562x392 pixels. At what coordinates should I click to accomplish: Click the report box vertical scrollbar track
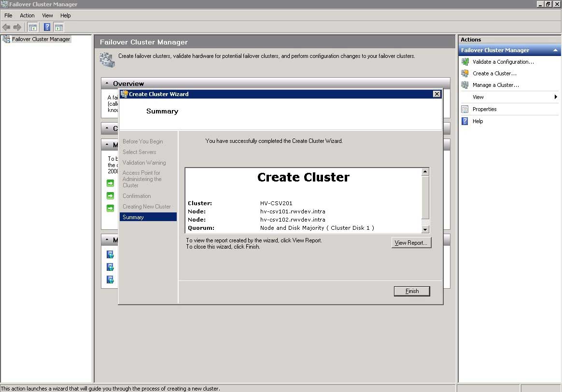(x=425, y=222)
